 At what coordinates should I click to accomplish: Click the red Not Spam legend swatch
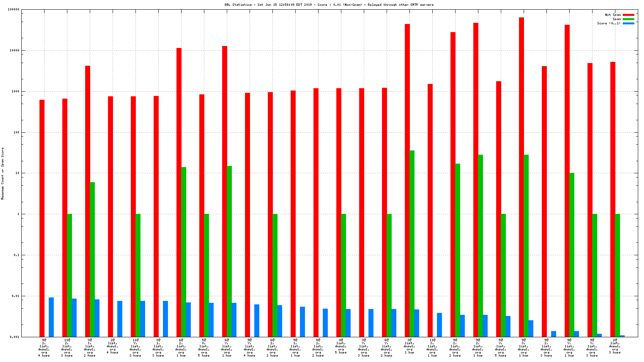(628, 15)
